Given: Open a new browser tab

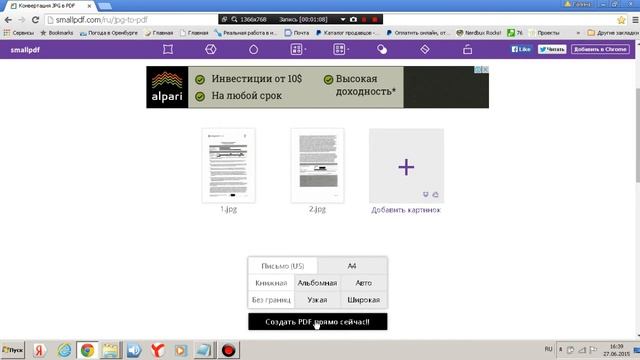Looking at the screenshot, I should pos(105,6).
